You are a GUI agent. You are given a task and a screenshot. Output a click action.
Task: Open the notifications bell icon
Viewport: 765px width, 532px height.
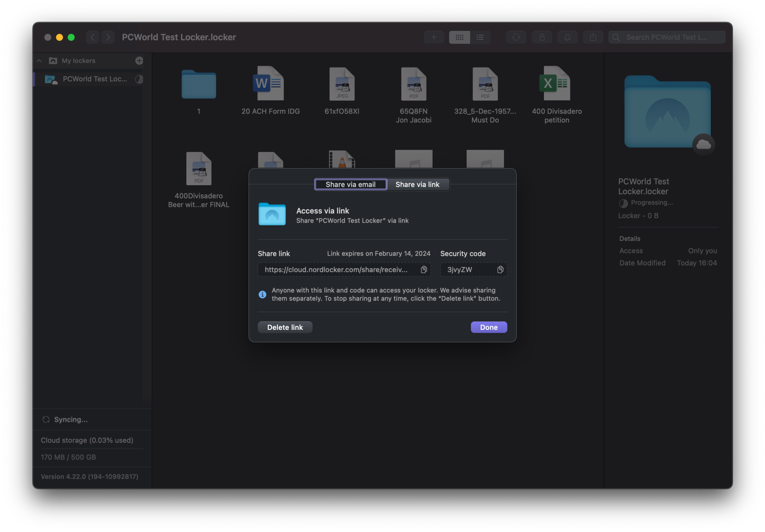pyautogui.click(x=567, y=37)
